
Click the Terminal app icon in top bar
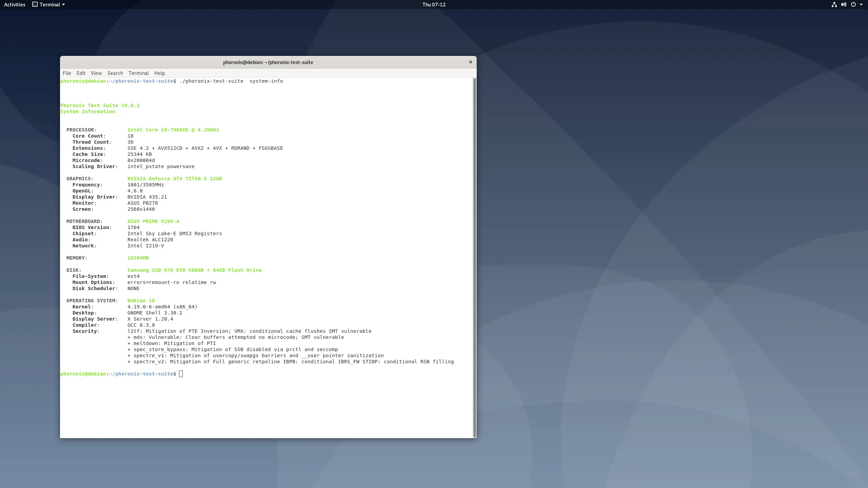coord(35,5)
